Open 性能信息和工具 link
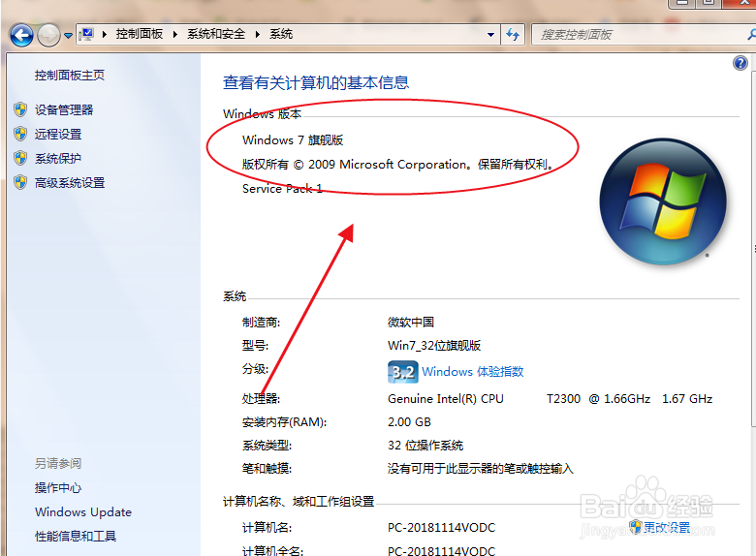 (x=76, y=536)
